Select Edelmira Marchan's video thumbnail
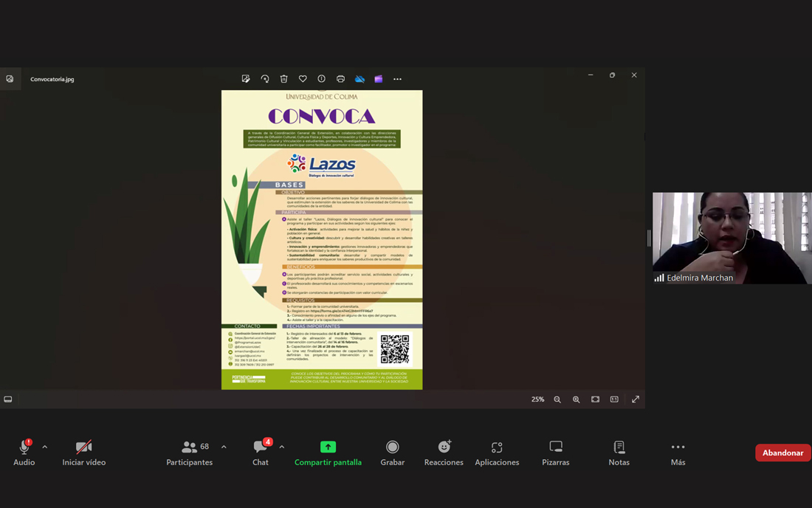The image size is (812, 508). (x=732, y=238)
